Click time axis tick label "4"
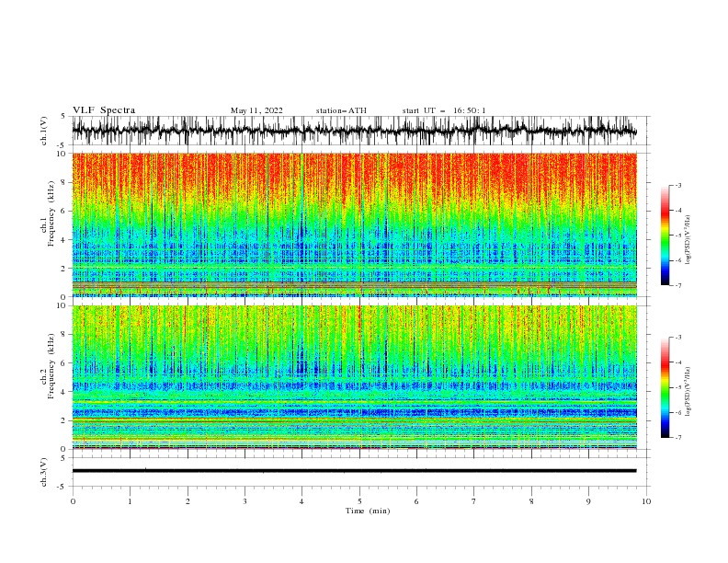The height and width of the screenshot is (563, 728). (x=301, y=501)
